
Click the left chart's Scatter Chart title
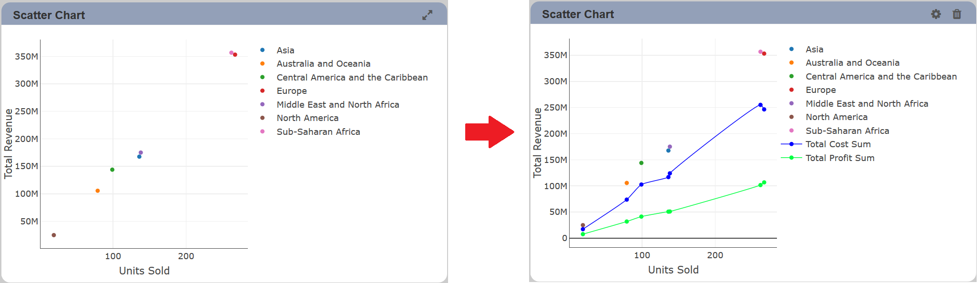[x=49, y=15]
